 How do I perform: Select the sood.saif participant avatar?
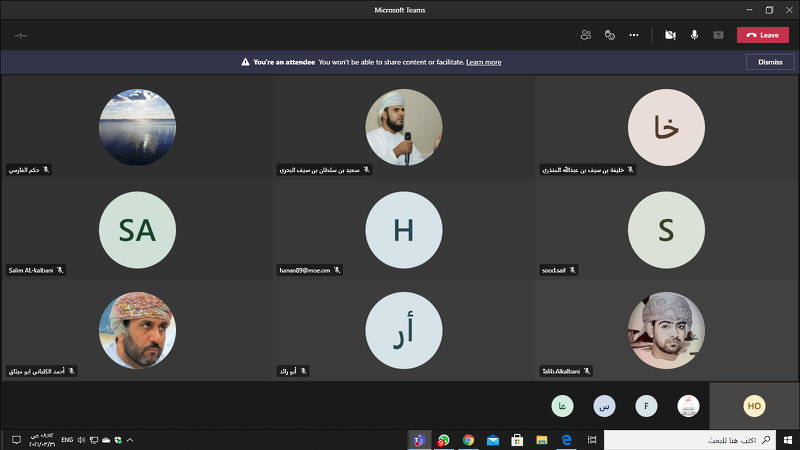pyautogui.click(x=665, y=230)
